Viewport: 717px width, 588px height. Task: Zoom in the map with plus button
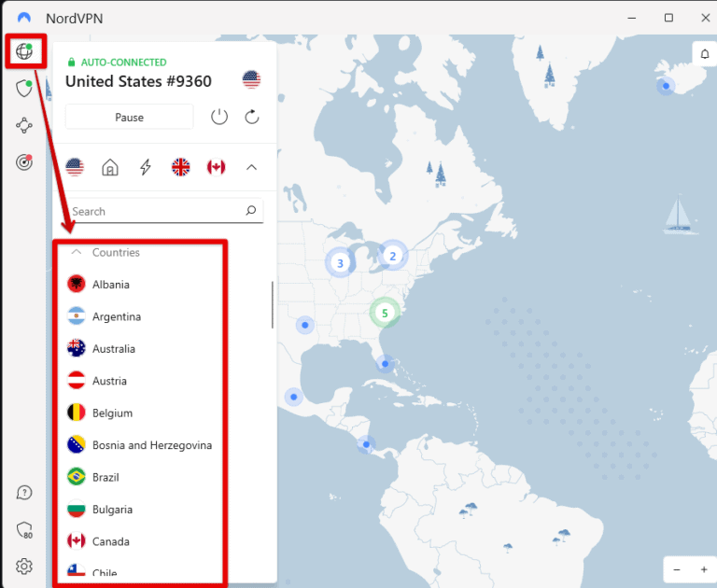pos(704,569)
